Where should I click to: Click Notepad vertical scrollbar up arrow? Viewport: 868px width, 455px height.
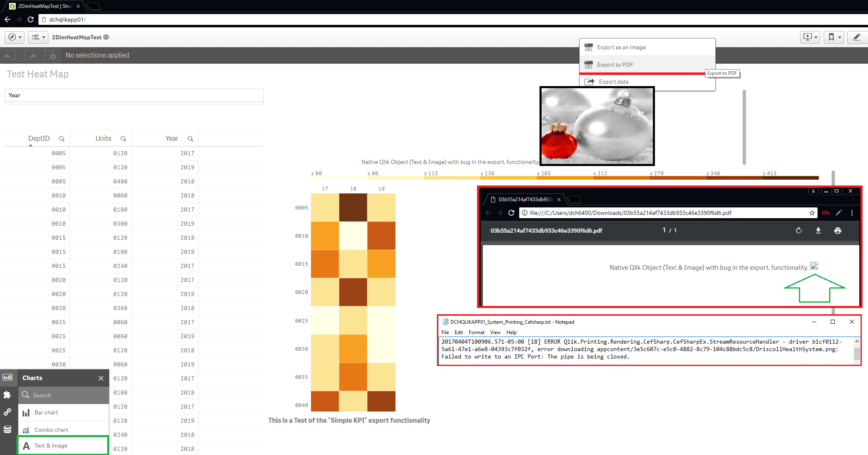(857, 341)
